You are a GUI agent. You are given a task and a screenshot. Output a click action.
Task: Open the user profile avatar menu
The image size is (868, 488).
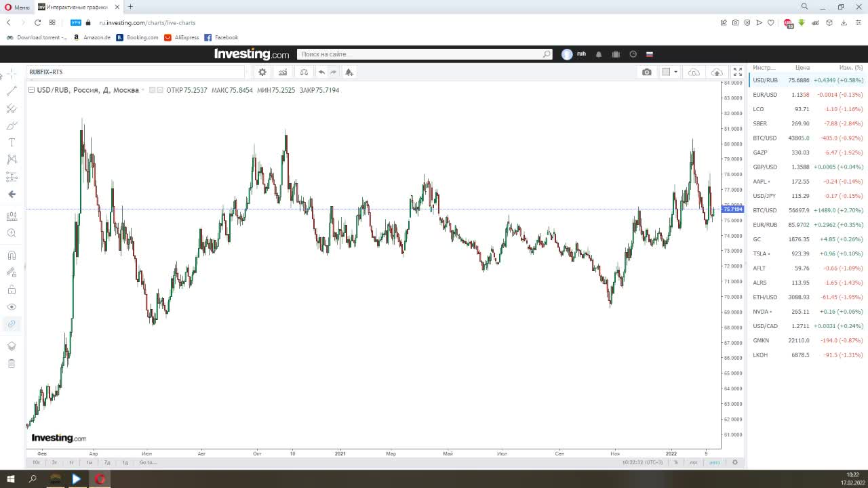pos(567,54)
